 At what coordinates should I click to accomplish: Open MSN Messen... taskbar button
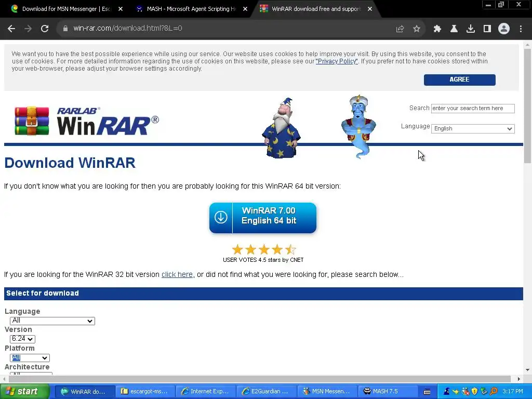(x=327, y=392)
